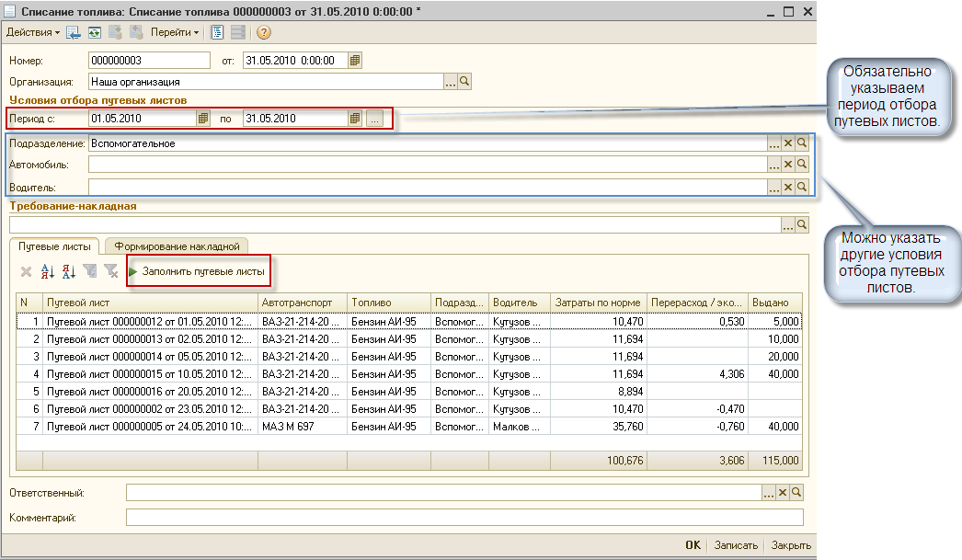Open the Перейти dropdown menu

[175, 32]
